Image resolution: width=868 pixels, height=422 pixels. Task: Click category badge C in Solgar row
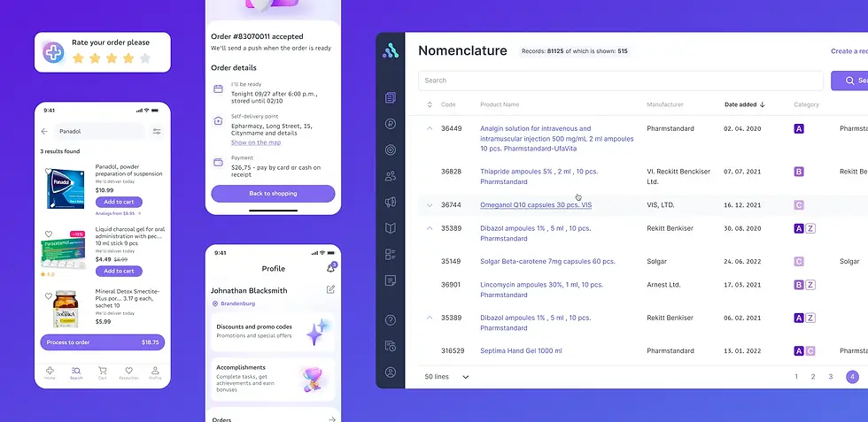(799, 262)
